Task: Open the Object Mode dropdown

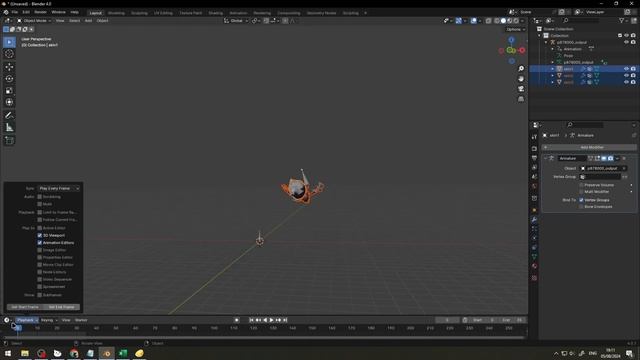Action: 34,21
